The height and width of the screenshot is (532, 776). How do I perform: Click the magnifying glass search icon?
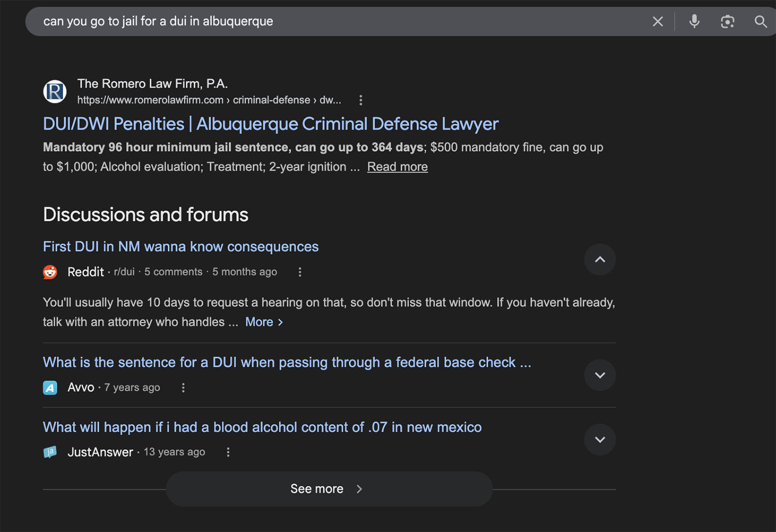coord(760,21)
